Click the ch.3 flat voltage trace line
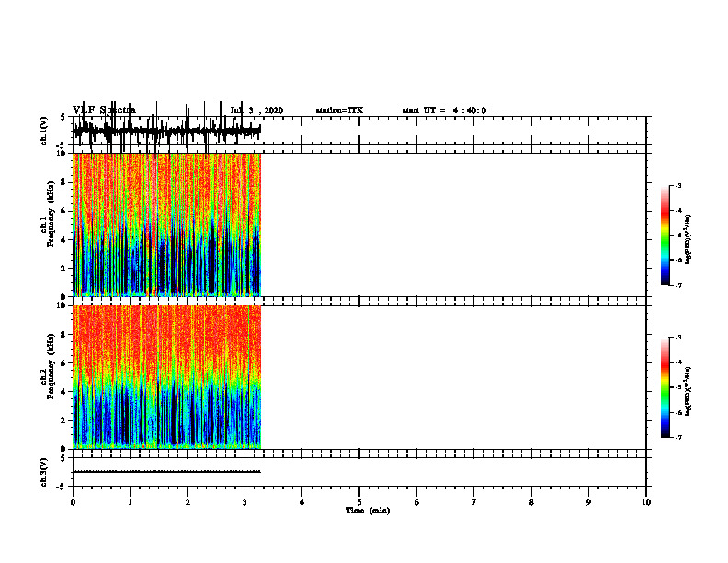The width and height of the screenshot is (728, 563). tap(167, 472)
